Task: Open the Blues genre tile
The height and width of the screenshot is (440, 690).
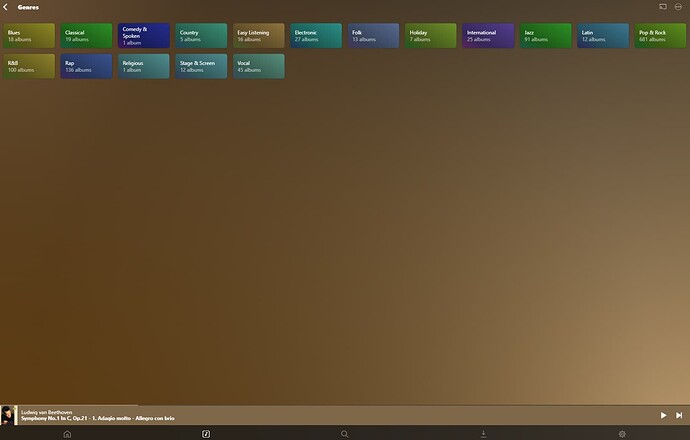Action: point(29,36)
